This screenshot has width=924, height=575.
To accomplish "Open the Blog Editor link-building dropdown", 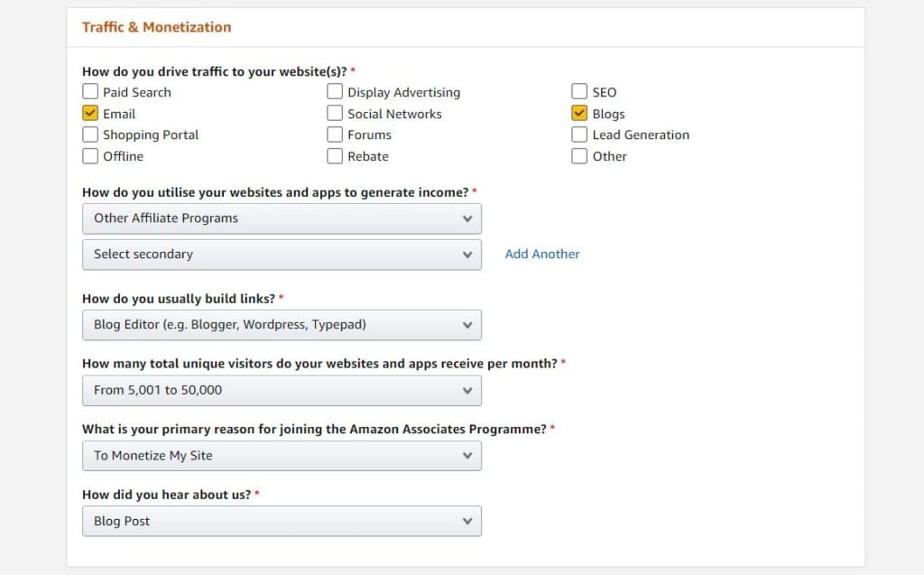I will [x=282, y=325].
